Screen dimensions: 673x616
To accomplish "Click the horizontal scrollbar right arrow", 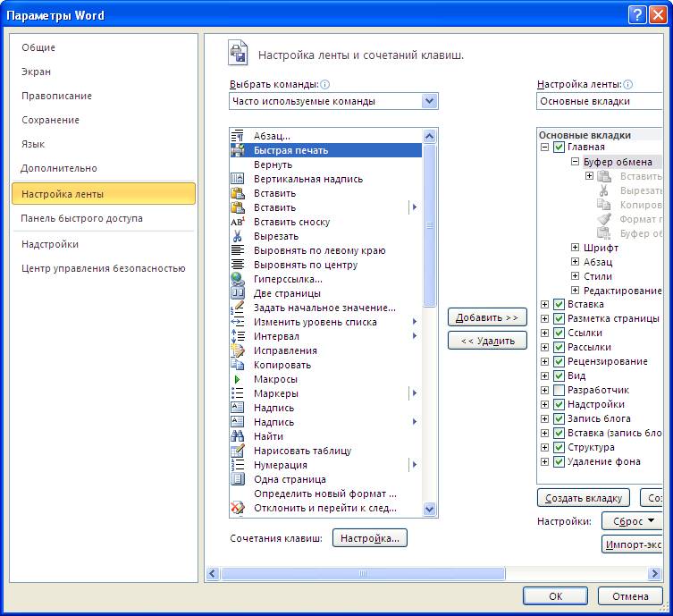I will (654, 573).
